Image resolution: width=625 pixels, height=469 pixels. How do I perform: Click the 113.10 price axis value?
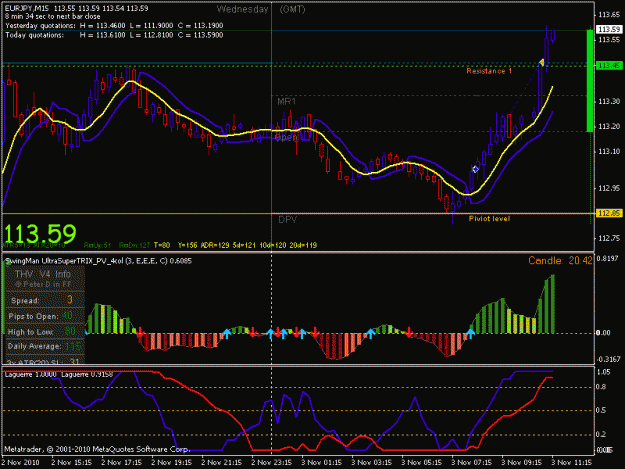[609, 151]
